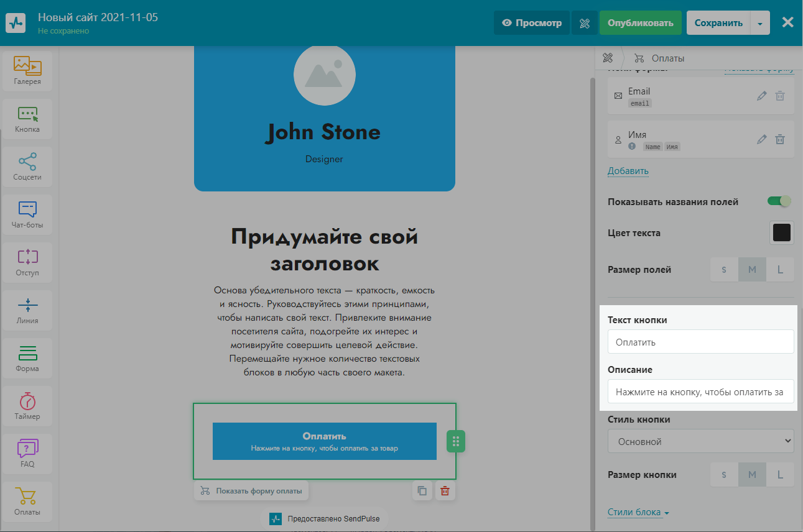The image size is (803, 532).
Task: Click the Текст кнопки input field
Action: (x=700, y=342)
